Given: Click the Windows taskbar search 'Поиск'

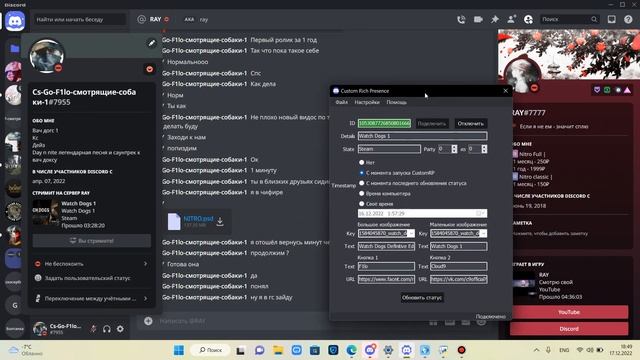Looking at the screenshot, I should (210, 350).
